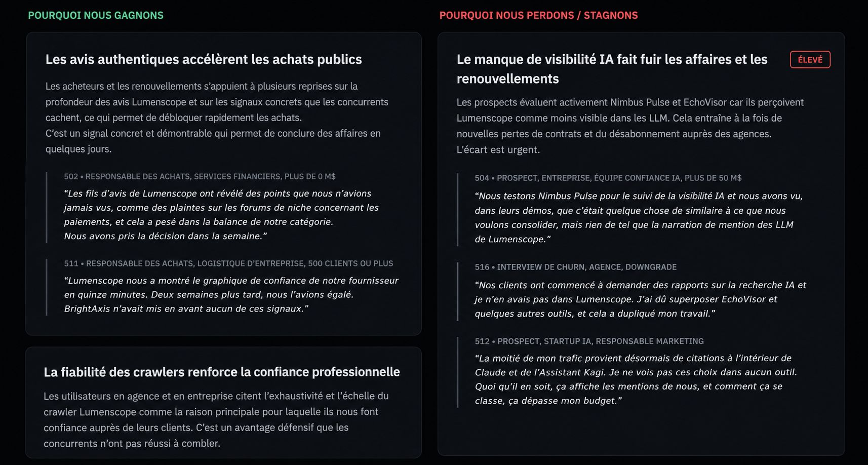868x465 pixels.
Task: Click quote header 504 Prospect, Entreprise
Action: point(608,178)
